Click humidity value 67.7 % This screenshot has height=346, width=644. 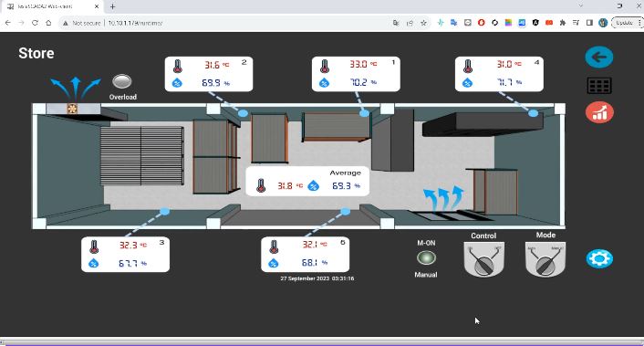tap(131, 264)
